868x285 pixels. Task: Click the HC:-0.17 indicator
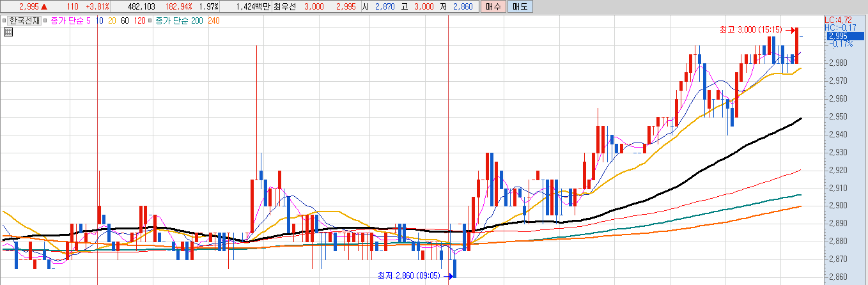click(x=840, y=27)
